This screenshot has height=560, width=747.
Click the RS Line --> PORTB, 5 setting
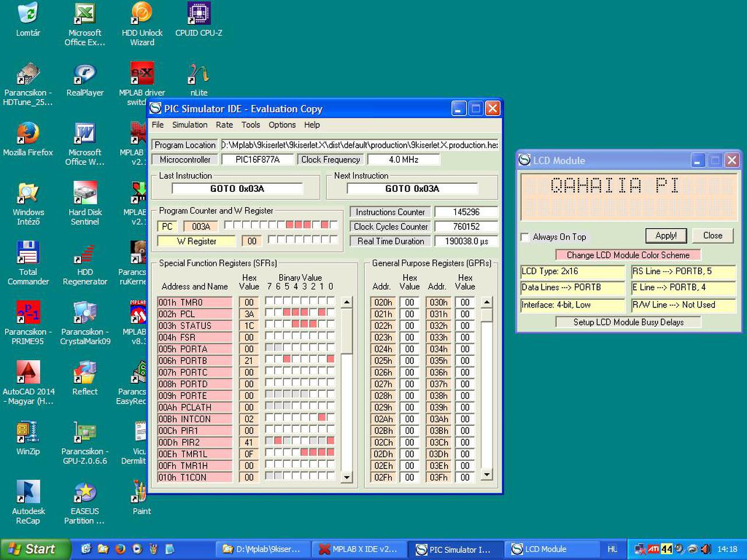683,271
